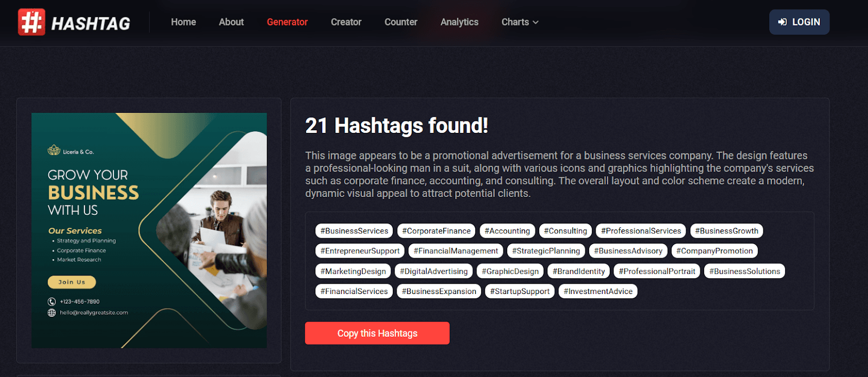This screenshot has height=377, width=868.
Task: Expand the Charts dropdown chevron
Action: pos(535,23)
